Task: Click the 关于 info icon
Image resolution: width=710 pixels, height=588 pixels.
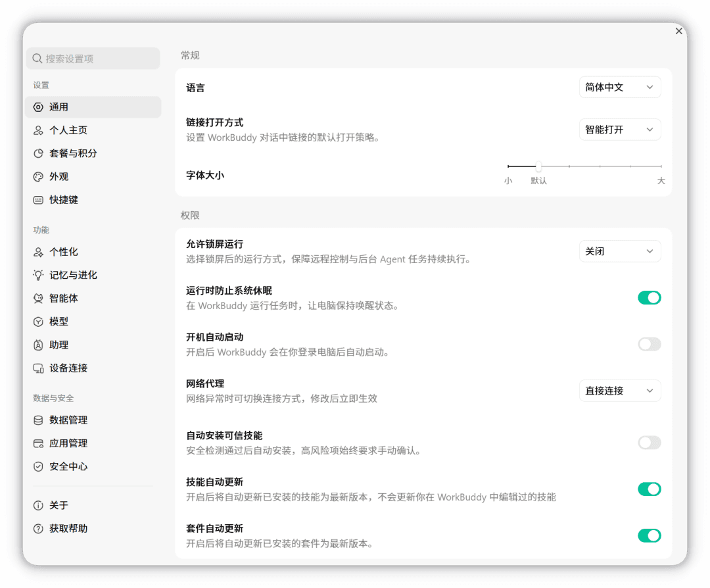Action: click(39, 505)
